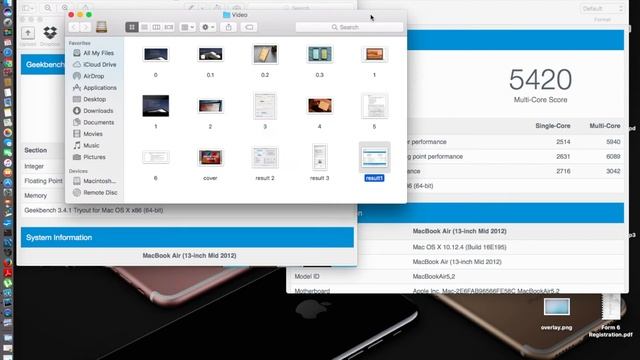640x360 pixels.
Task: Click the Floating Point row label
Action: [43, 181]
